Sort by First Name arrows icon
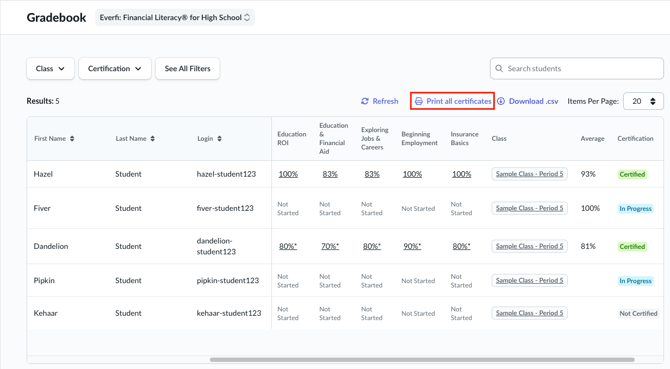 click(x=72, y=138)
